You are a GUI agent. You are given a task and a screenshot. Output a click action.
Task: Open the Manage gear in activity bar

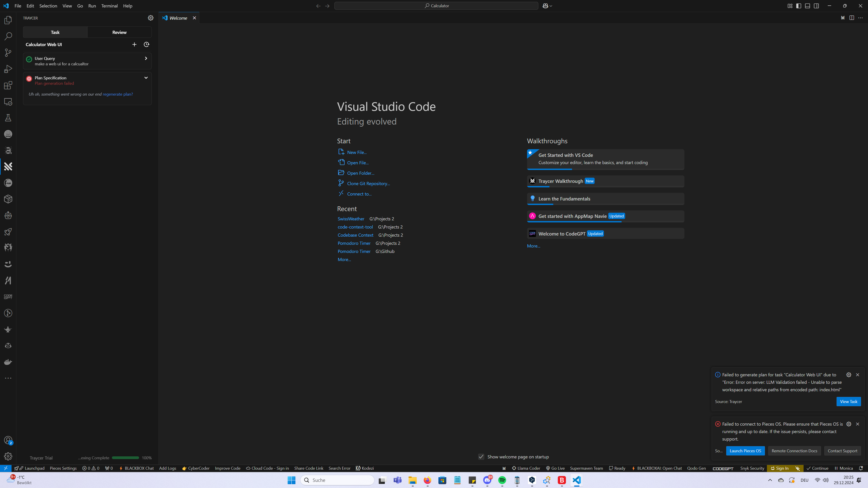pyautogui.click(x=8, y=456)
